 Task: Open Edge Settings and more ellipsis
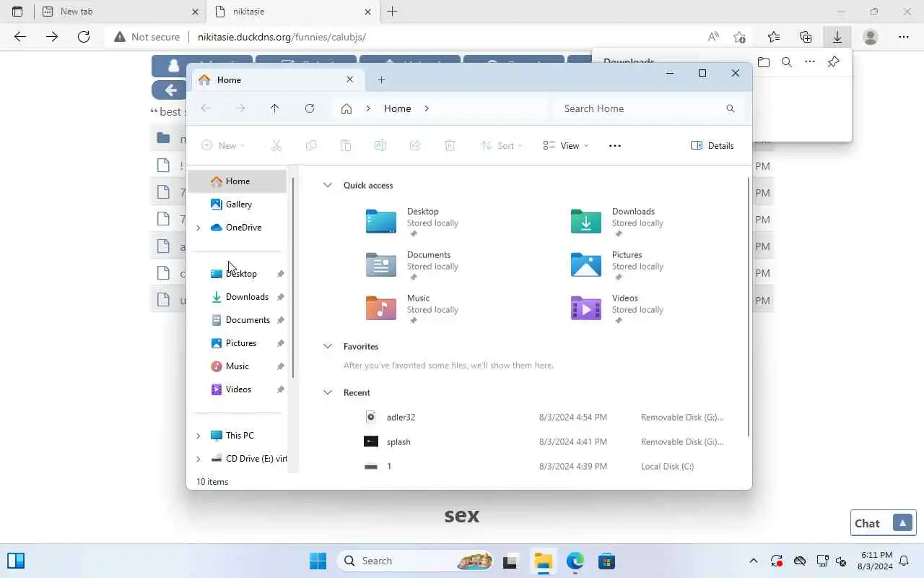click(x=904, y=37)
